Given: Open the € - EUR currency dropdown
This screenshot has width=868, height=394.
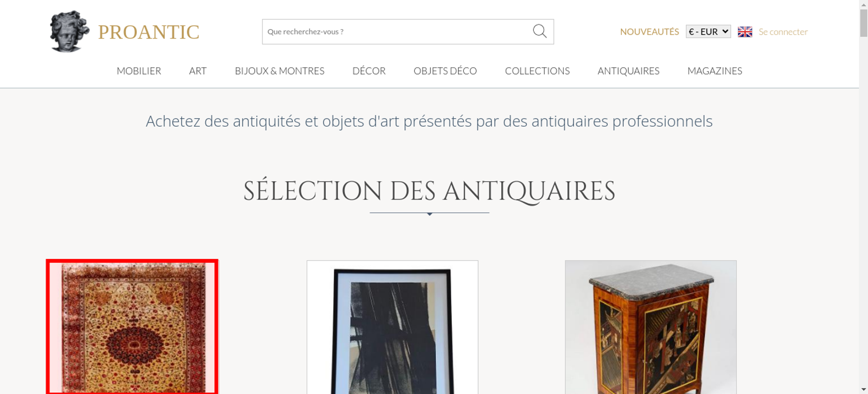Looking at the screenshot, I should click(x=708, y=32).
